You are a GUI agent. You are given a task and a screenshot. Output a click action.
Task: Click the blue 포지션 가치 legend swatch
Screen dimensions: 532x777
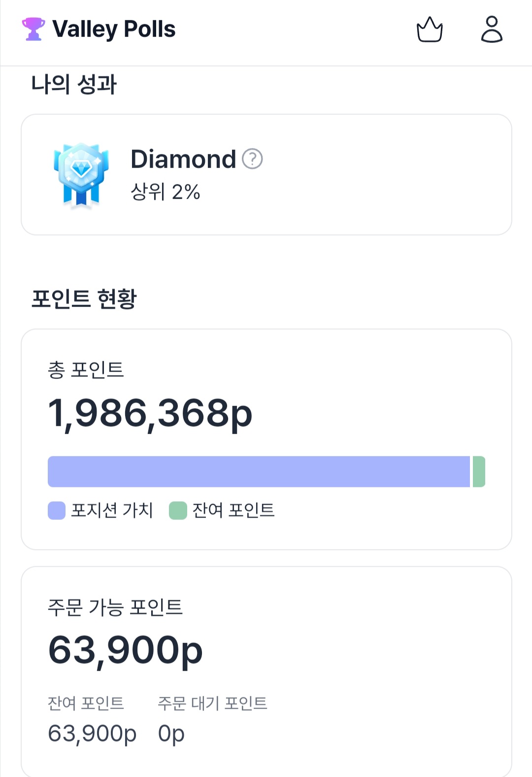(x=57, y=510)
